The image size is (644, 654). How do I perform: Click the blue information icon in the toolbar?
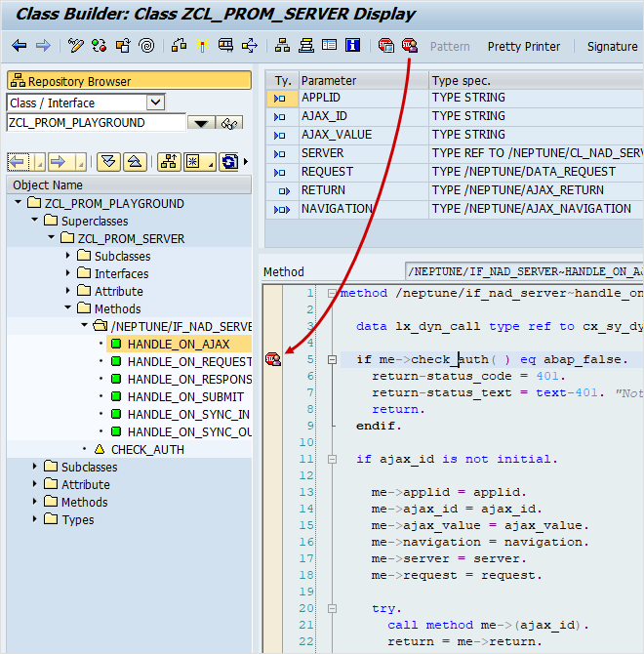click(352, 46)
